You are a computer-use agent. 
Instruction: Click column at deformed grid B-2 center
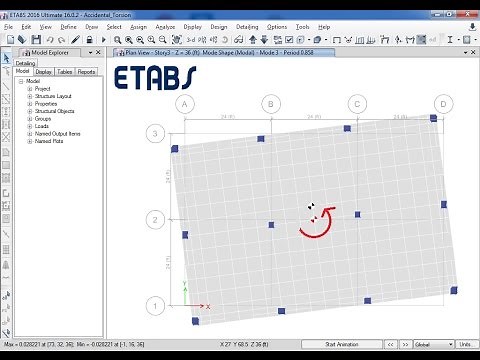click(271, 225)
